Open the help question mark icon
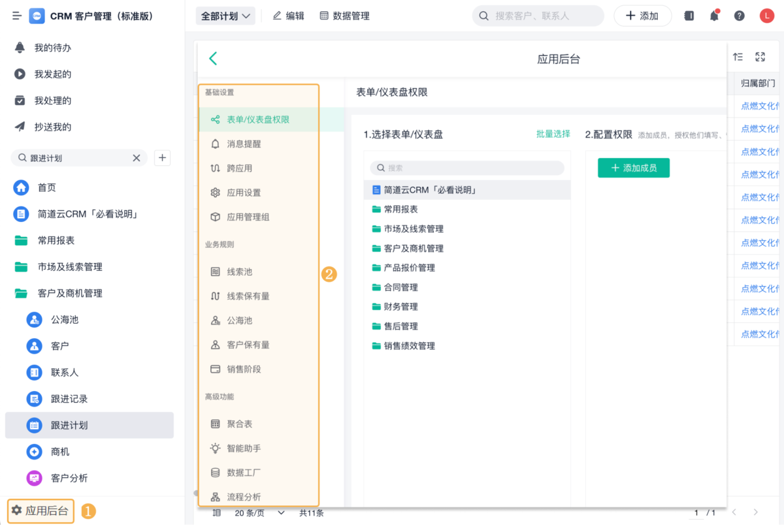784x532 pixels. [739, 16]
